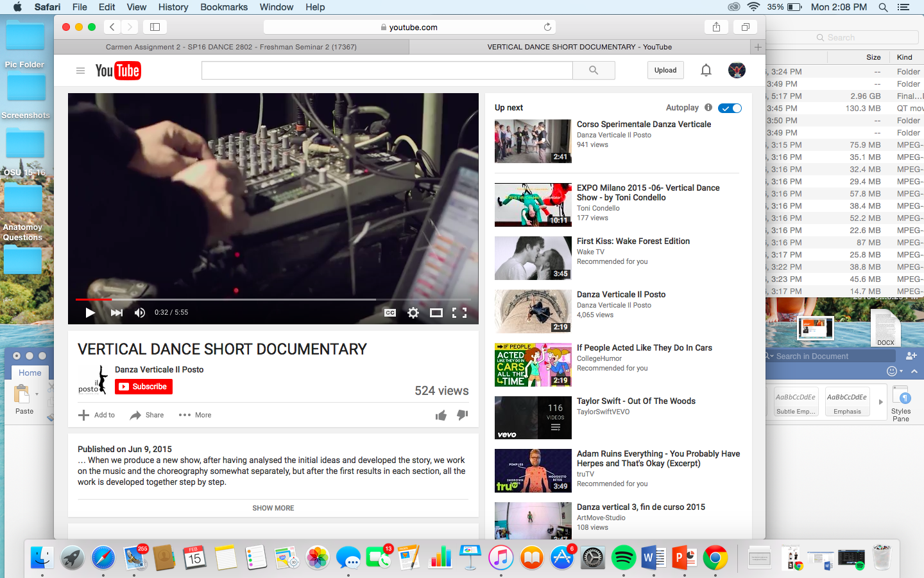Viewport: 924px width, 578px height.
Task: Play the vertical dance documentary video
Action: (90, 313)
